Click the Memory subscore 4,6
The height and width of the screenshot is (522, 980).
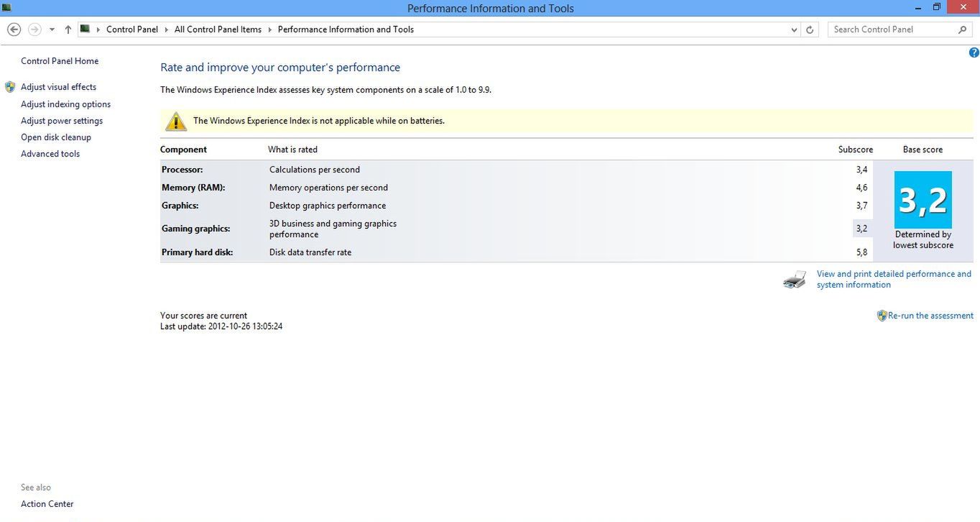click(861, 188)
